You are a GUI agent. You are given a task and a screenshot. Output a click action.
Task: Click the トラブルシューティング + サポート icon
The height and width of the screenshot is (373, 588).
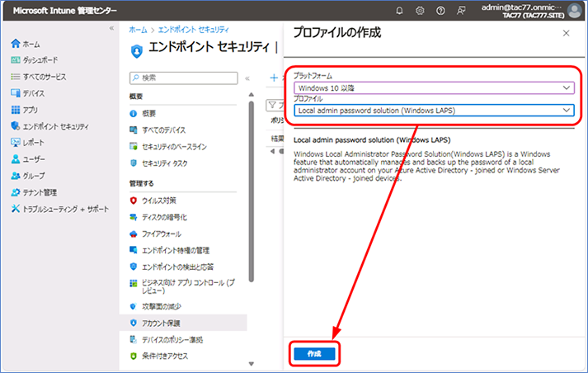[16, 209]
